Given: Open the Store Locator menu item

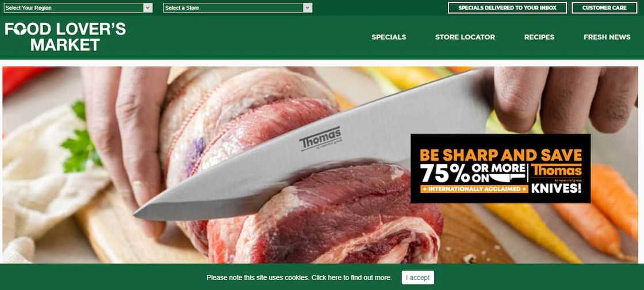Looking at the screenshot, I should point(465,37).
